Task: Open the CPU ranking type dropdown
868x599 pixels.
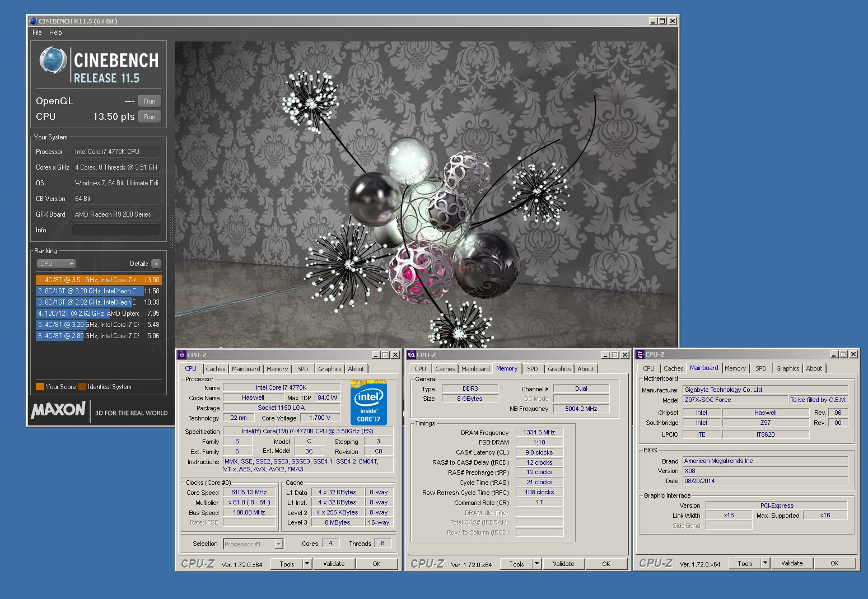Action: (57, 264)
